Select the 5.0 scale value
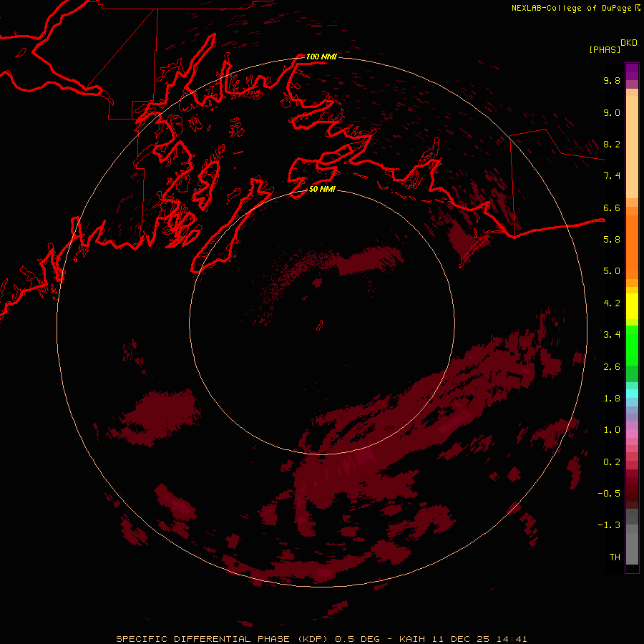Viewport: 644px width, 644px height. 612,271
